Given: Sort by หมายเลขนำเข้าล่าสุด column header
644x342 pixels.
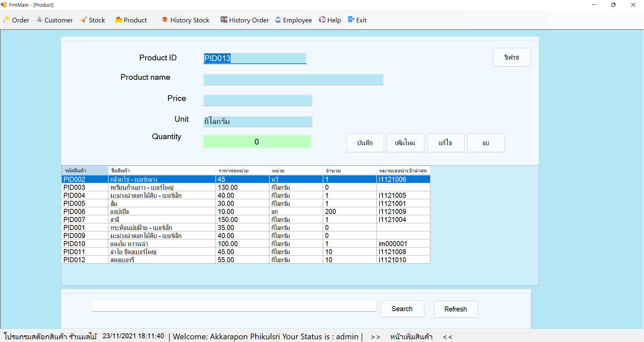Looking at the screenshot, I should pyautogui.click(x=403, y=170).
